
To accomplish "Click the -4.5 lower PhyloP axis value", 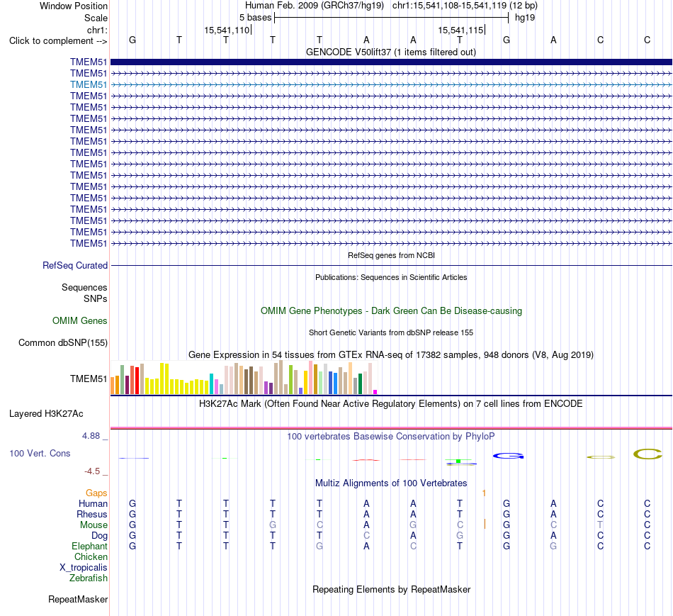I will (x=92, y=471).
